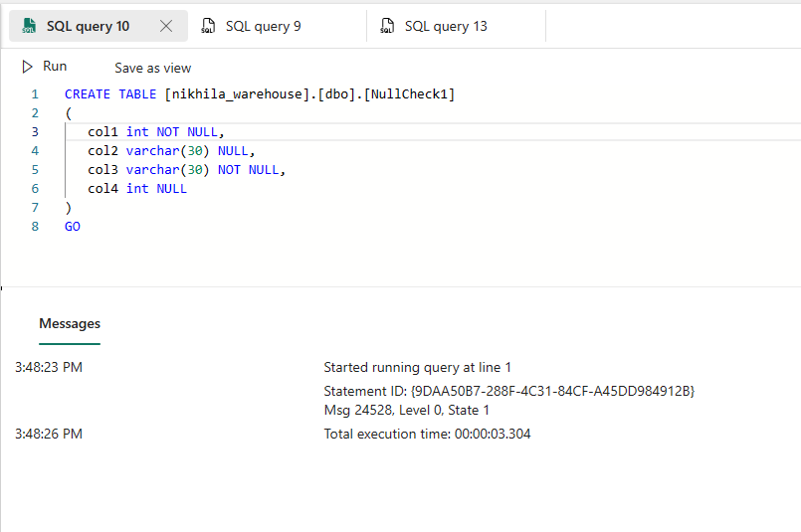The width and height of the screenshot is (801, 532).
Task: Click line number 1 in the editor
Action: pyautogui.click(x=35, y=94)
